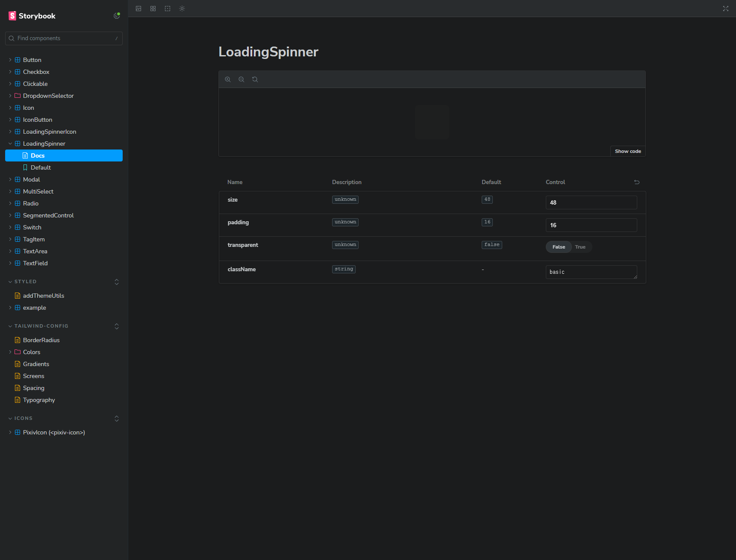Viewport: 736px width, 560px height.
Task: Open the Storybook settings and updates icon
Action: (117, 16)
